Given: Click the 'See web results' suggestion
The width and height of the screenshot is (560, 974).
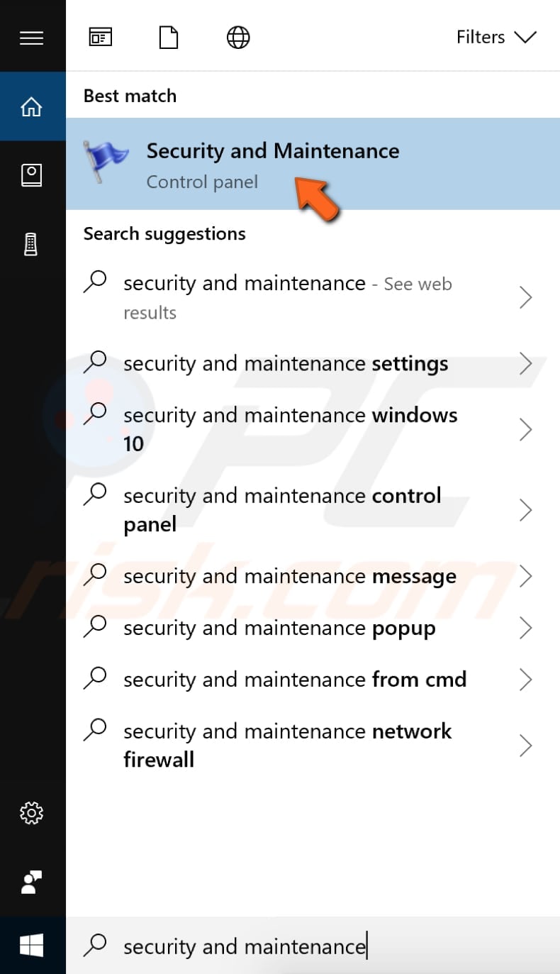Looking at the screenshot, I should (287, 297).
